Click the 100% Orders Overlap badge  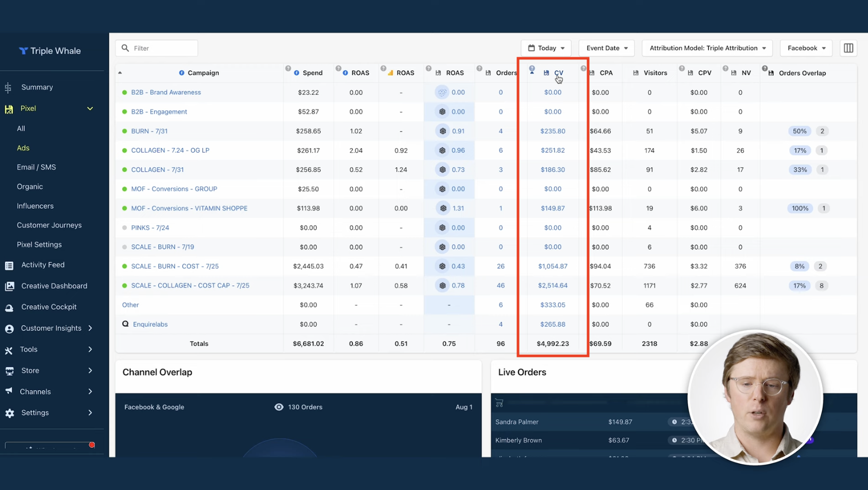click(800, 208)
